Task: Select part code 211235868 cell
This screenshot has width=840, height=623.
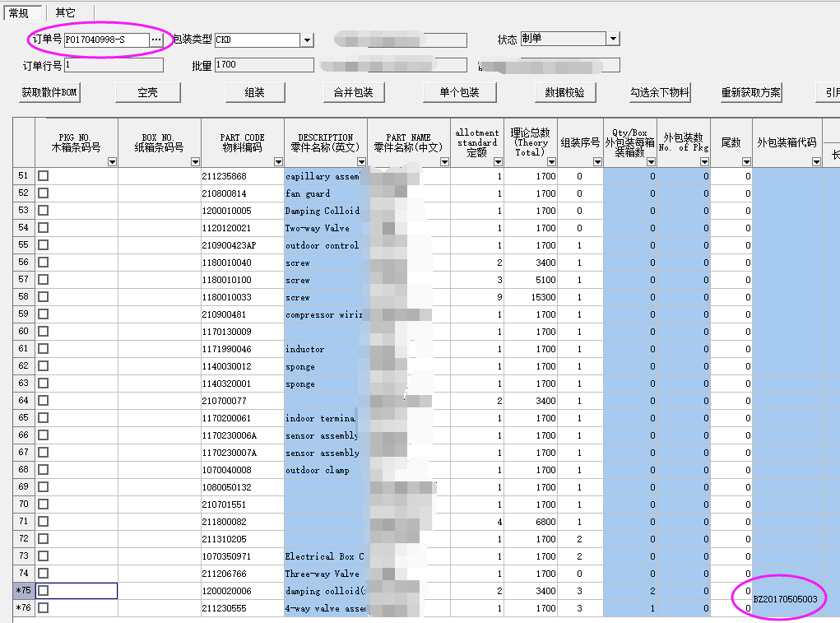Action: 243,176
